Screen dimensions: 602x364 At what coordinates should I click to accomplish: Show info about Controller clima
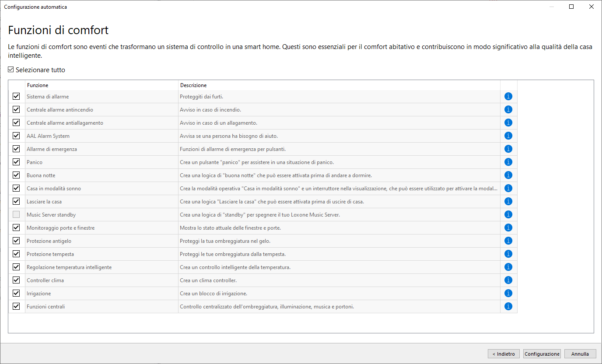(x=508, y=280)
